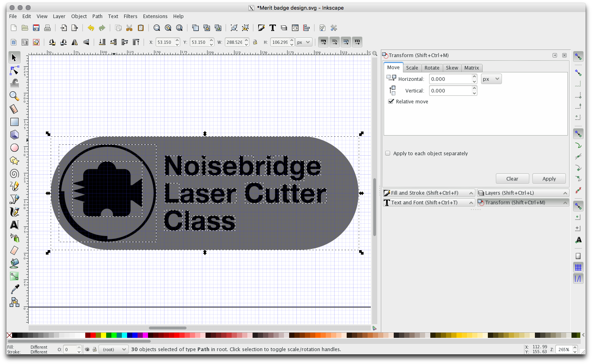Select the Text tool in toolbox
The width and height of the screenshot is (592, 364).
(x=14, y=225)
